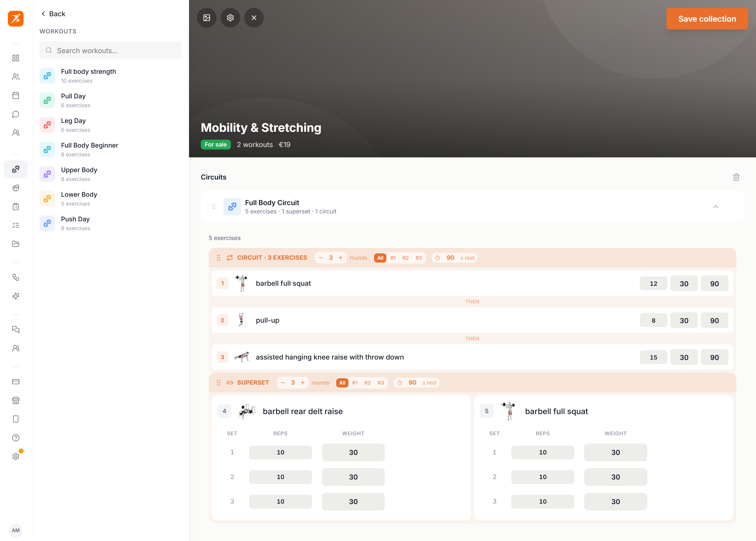Click the X button in header
The height and width of the screenshot is (541, 756).
[x=254, y=18]
